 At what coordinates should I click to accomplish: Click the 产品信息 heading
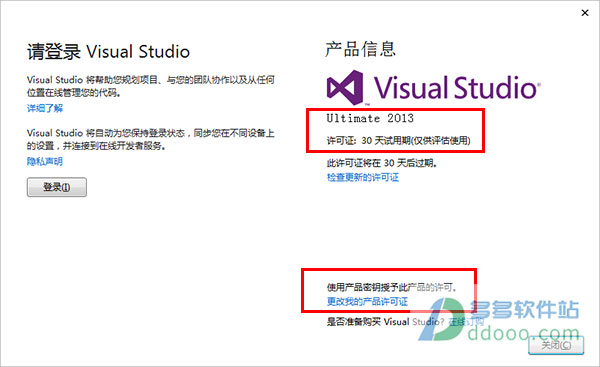(360, 49)
